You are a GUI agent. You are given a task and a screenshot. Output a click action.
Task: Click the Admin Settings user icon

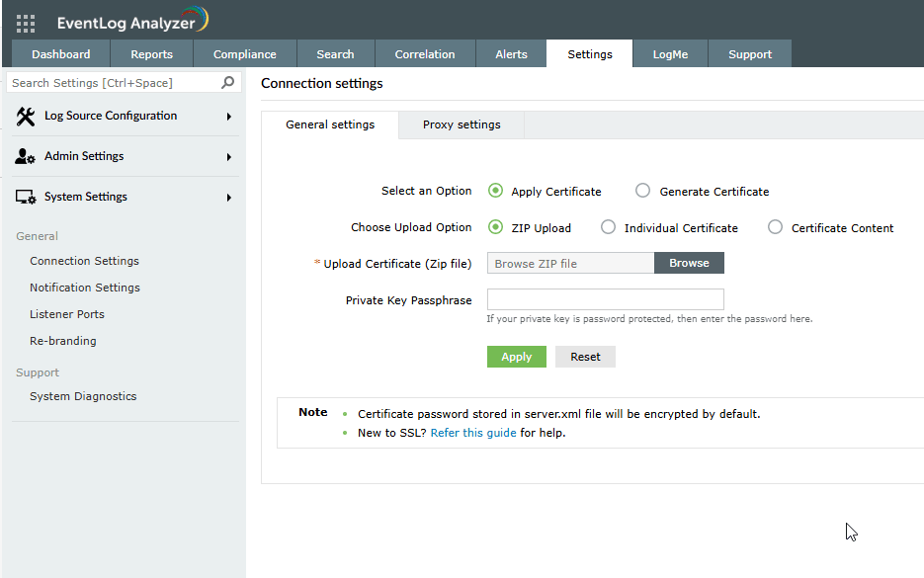pos(27,157)
